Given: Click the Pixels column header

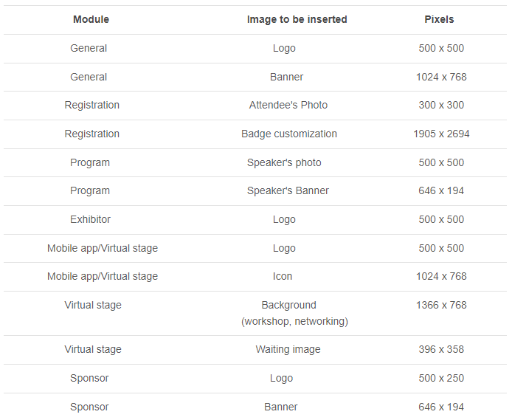Looking at the screenshot, I should tap(439, 19).
